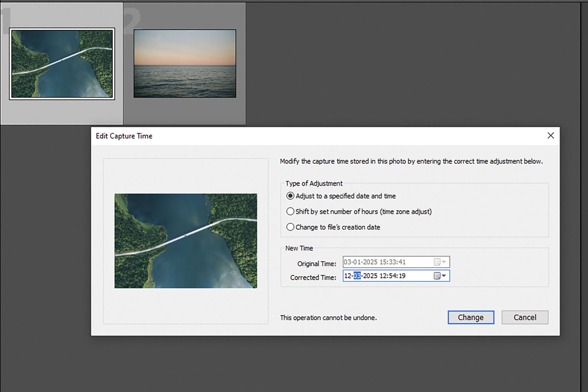Open the Corrected Time calendar picker icon

point(437,276)
